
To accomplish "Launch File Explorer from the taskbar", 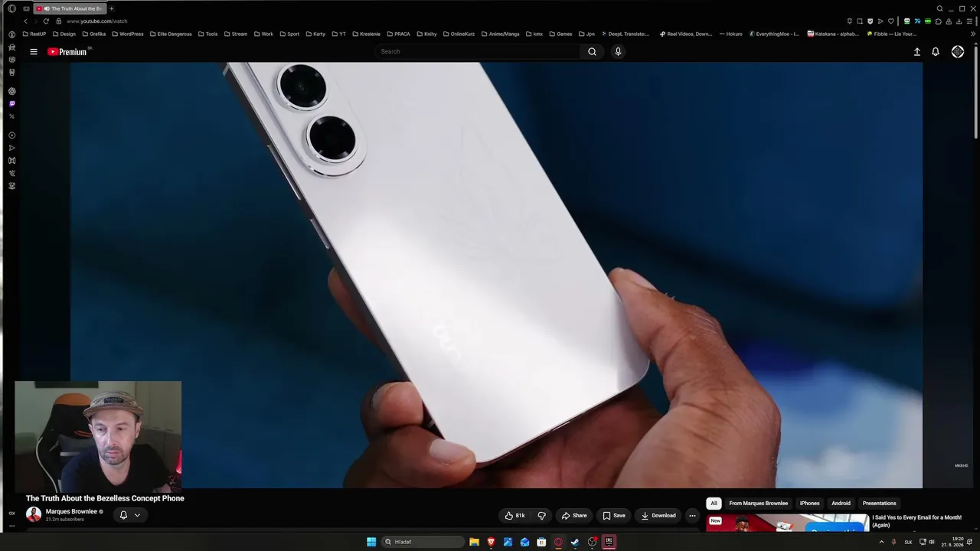I will tap(474, 542).
